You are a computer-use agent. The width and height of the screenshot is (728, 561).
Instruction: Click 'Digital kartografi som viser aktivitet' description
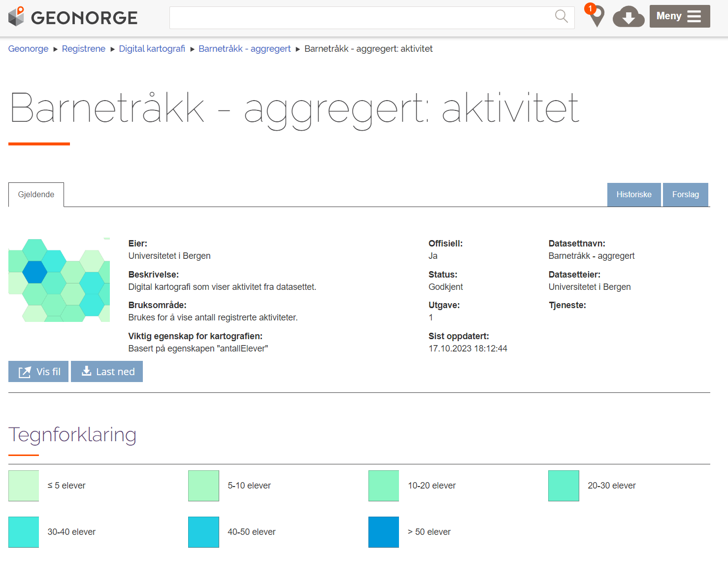(222, 287)
